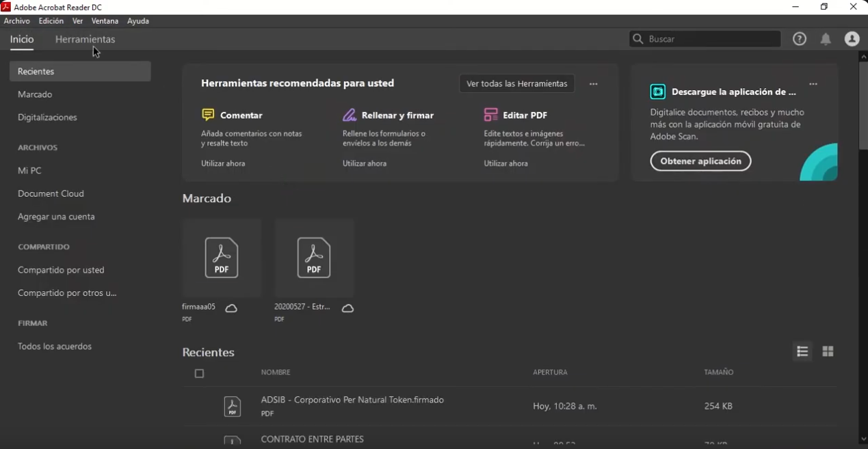Click the Editar PDF icon
The height and width of the screenshot is (449, 868).
(490, 115)
